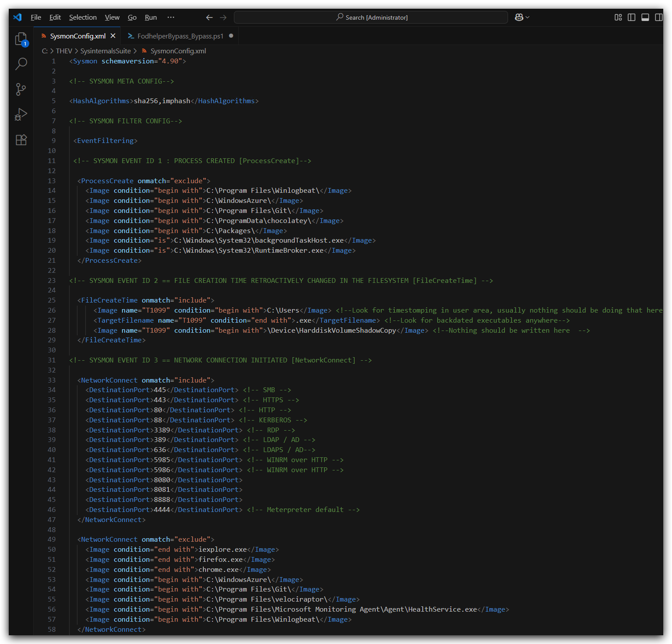This screenshot has height=644, width=672.
Task: Open the Edit menu
Action: point(55,17)
